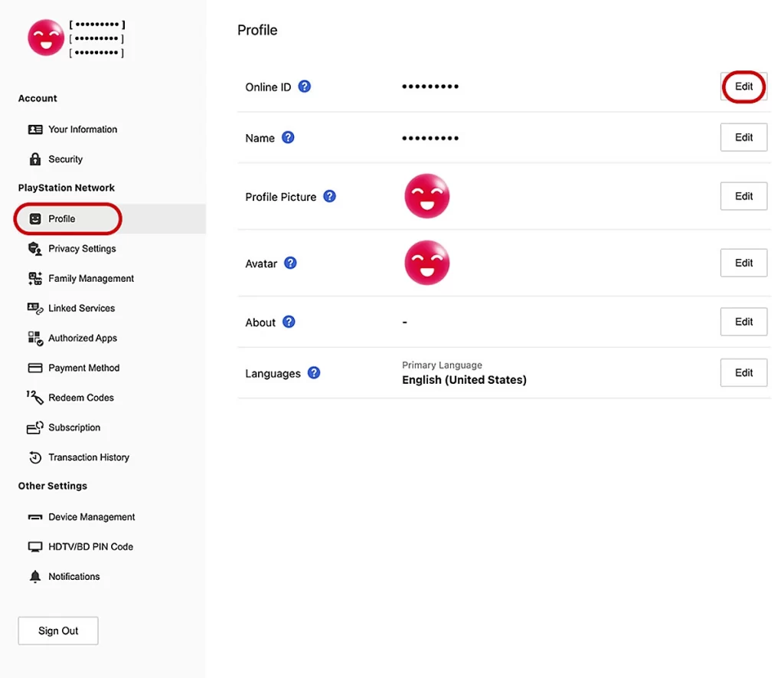
Task: Open Family Management using its sidebar icon
Action: (x=35, y=278)
